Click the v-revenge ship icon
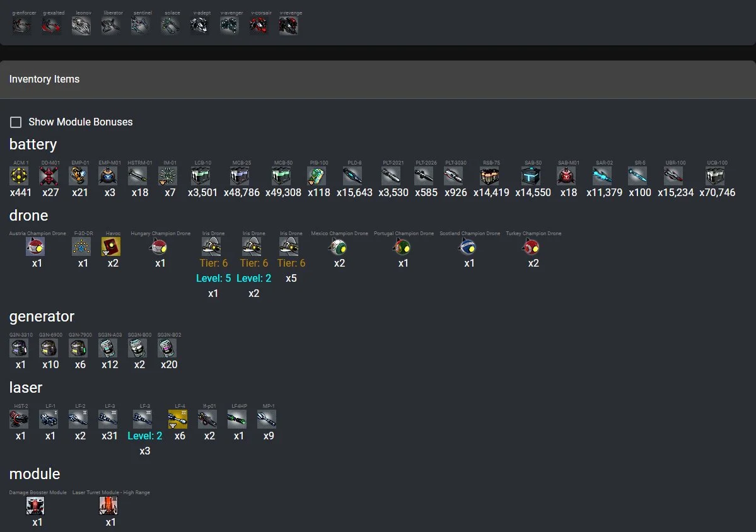This screenshot has width=756, height=532. point(289,25)
